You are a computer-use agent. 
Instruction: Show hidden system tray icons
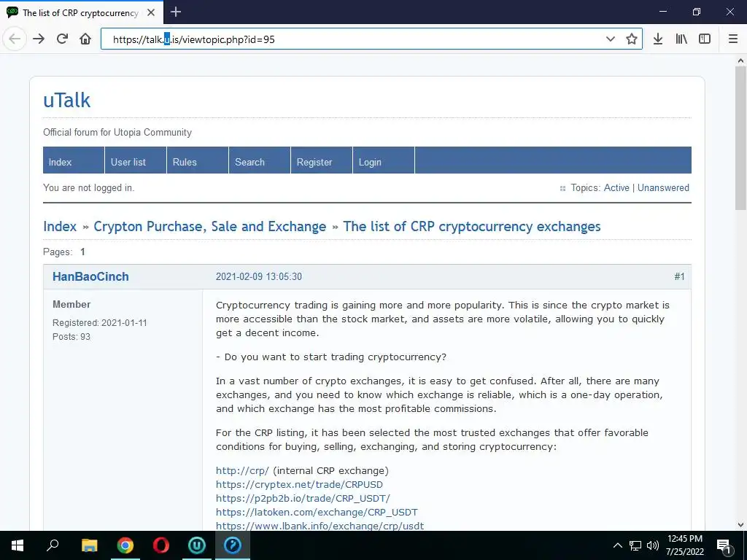(x=617, y=545)
